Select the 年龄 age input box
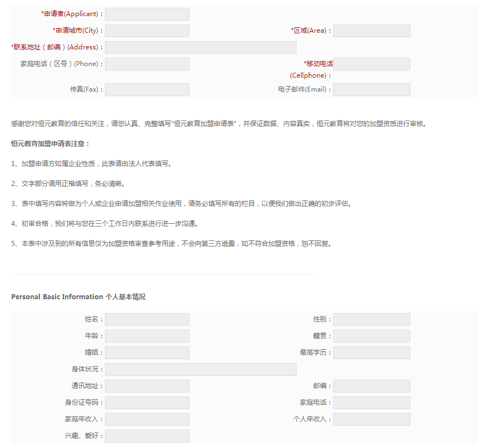 tap(147, 336)
